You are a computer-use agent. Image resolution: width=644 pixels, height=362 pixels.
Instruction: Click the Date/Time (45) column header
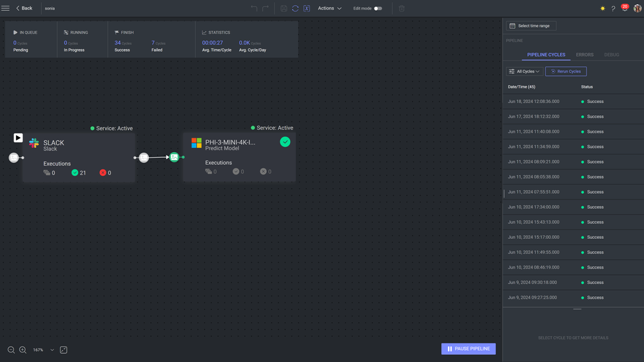(x=522, y=87)
